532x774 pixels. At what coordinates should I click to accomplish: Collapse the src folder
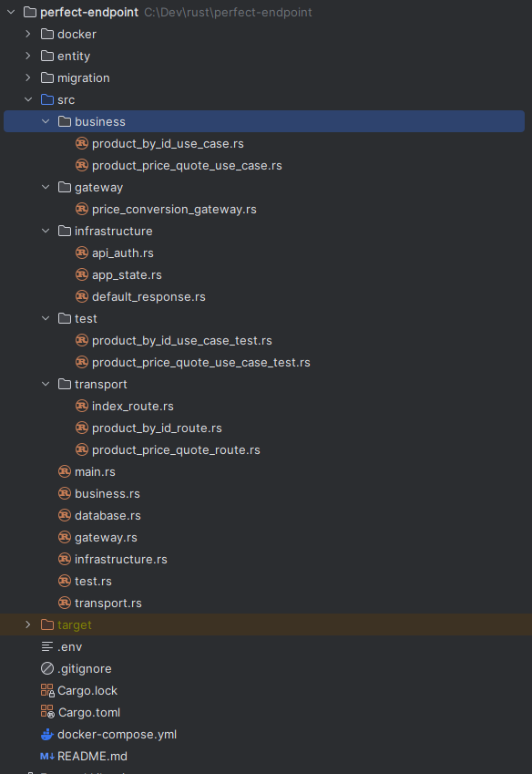click(28, 99)
